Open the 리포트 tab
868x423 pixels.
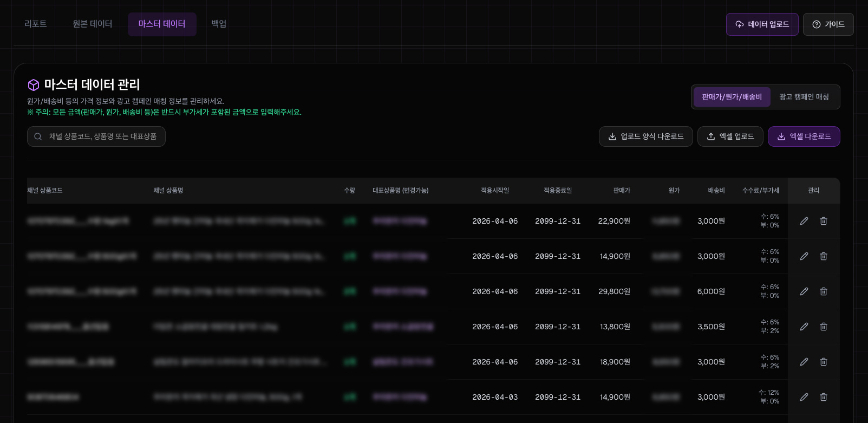click(x=36, y=24)
